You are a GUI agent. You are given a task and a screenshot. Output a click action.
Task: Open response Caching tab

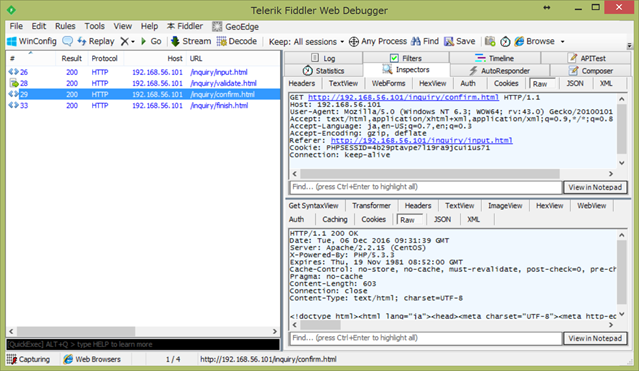tap(335, 219)
